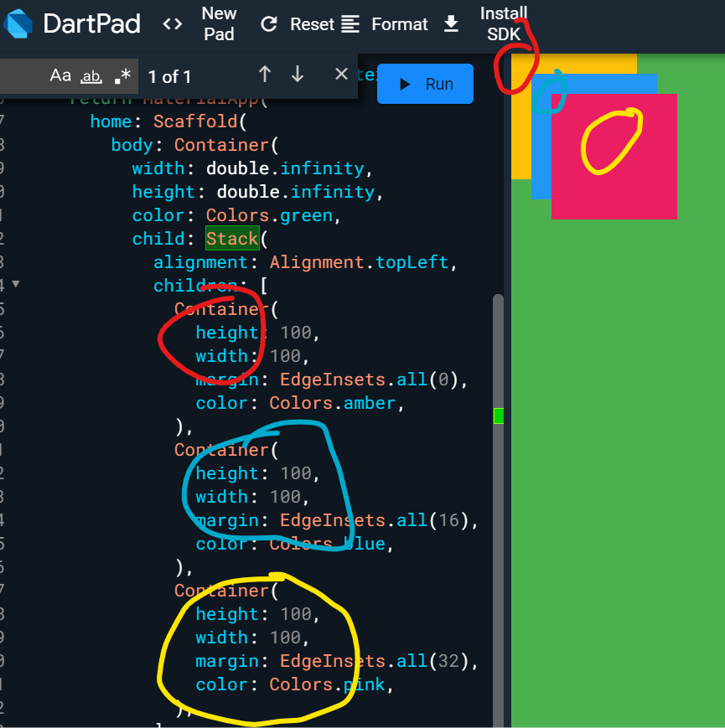Click 'Colors.green' in the code
Image resolution: width=725 pixels, height=728 pixels.
point(269,215)
